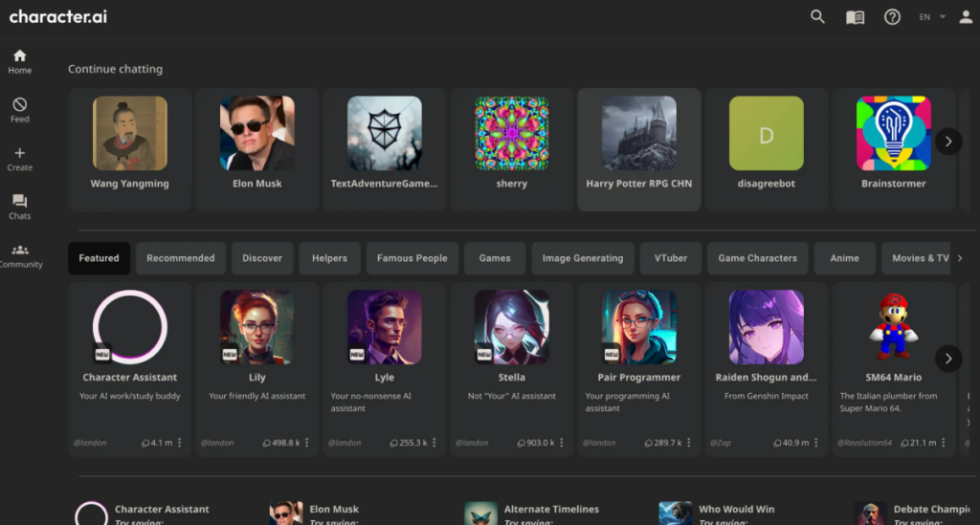
Task: Click 903.0 k chat count on Stella
Action: [536, 443]
